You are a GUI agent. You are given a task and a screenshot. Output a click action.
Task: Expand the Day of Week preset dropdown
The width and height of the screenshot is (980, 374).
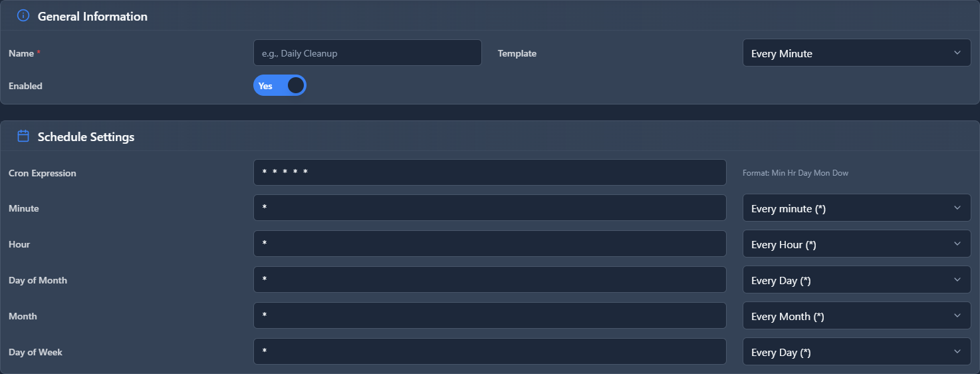tap(856, 352)
